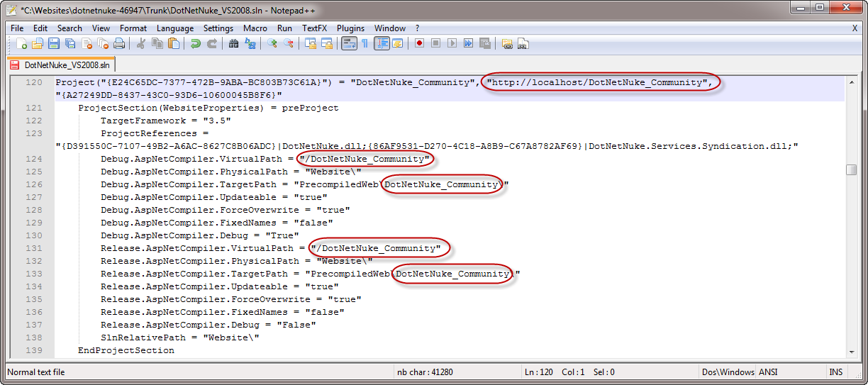Click Debug.AspNetCompiler.PhysicalPath line
This screenshot has height=385, width=868.
(231, 172)
